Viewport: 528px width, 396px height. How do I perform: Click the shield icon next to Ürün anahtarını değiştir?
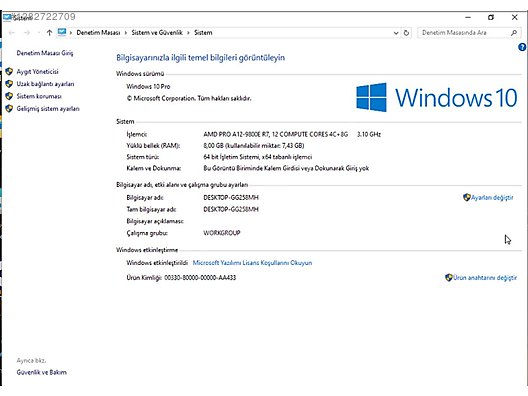(449, 277)
